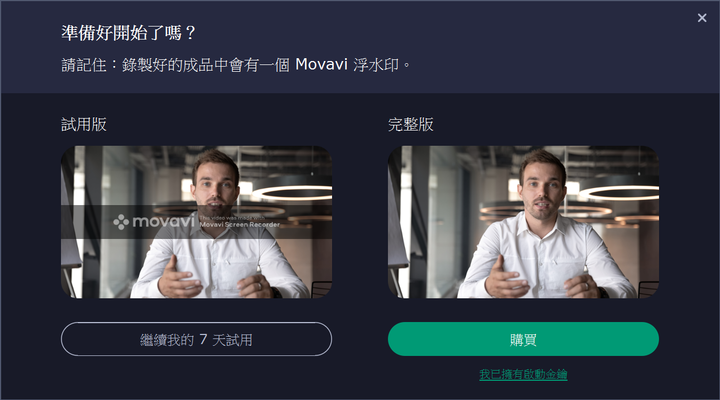Click the ring light in full version preview
Screen dimensions: 720x400
(619, 193)
